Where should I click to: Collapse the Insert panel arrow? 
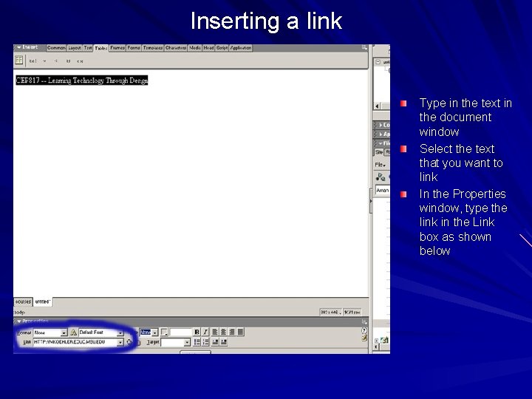point(19,47)
